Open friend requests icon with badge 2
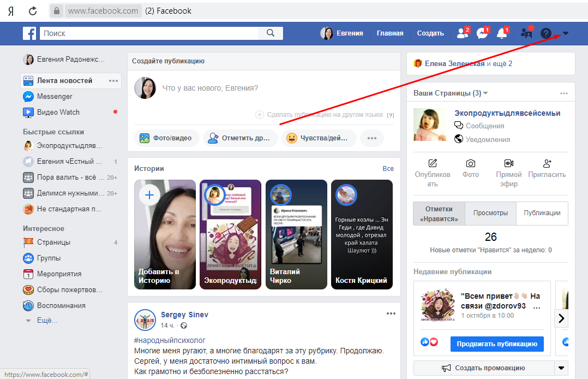The width and height of the screenshot is (588, 379). (x=463, y=33)
